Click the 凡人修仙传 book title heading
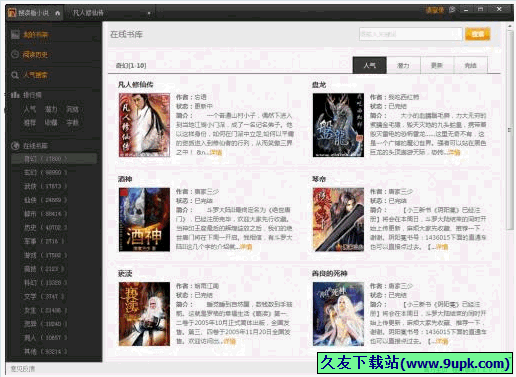The width and height of the screenshot is (516, 377). 135,85
